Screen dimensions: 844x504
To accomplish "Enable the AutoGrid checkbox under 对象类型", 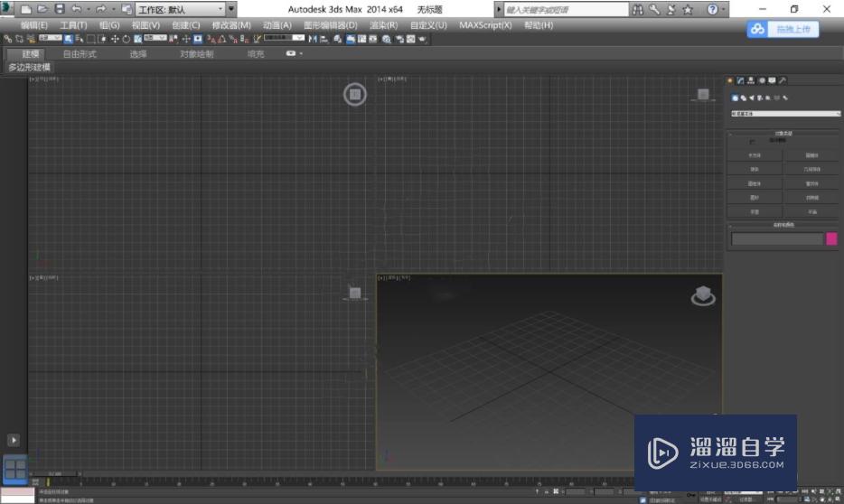I will click(x=752, y=142).
